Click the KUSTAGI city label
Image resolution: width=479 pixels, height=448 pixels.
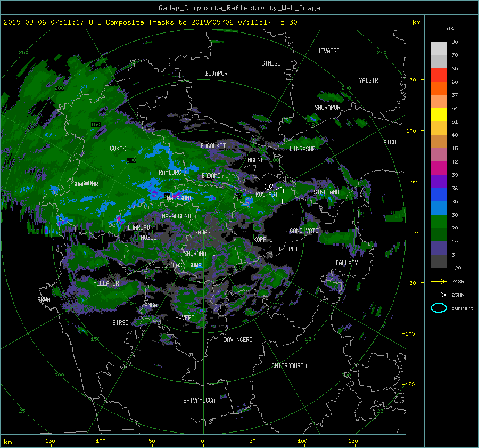(x=267, y=194)
